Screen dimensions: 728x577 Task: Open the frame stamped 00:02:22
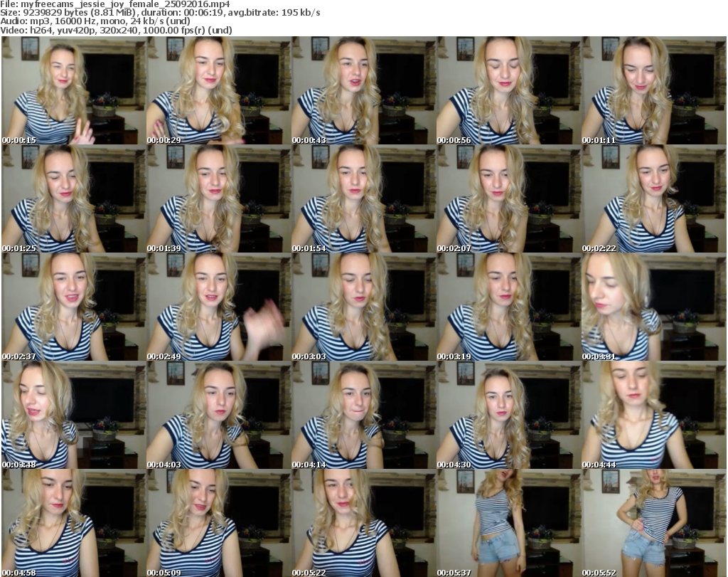[x=654, y=198]
